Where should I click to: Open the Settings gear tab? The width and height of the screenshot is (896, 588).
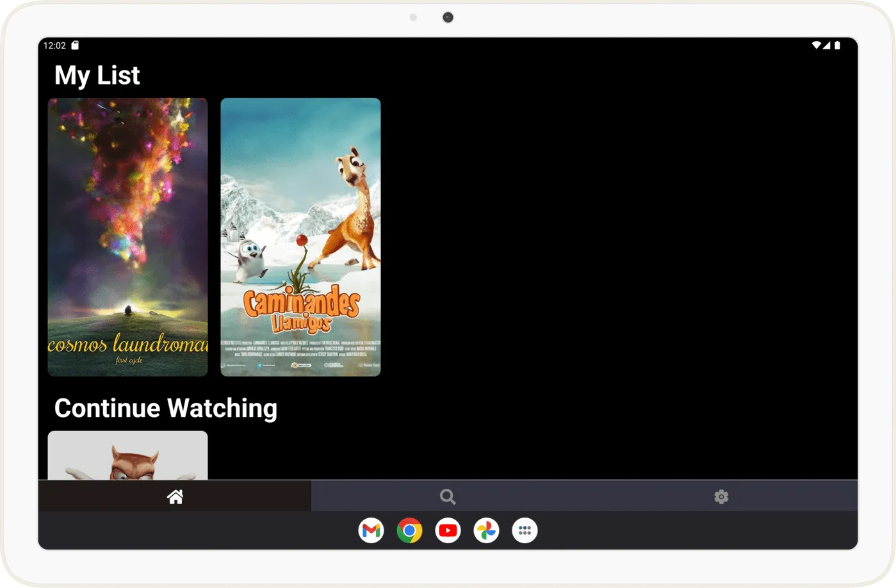721,496
